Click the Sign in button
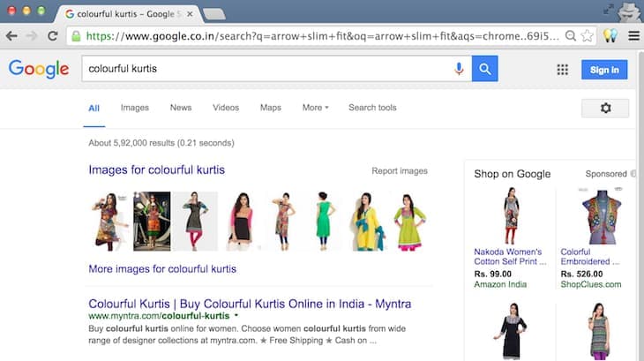The image size is (644, 361). tap(604, 70)
